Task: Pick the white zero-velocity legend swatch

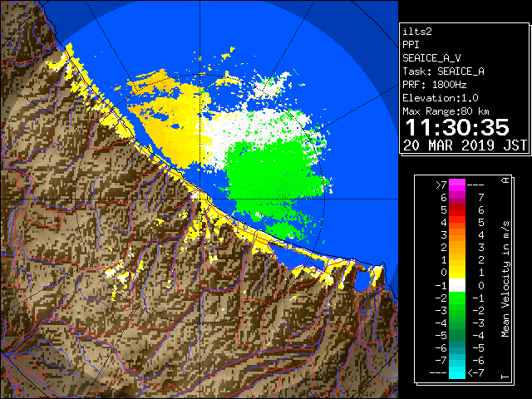Action: click(457, 285)
